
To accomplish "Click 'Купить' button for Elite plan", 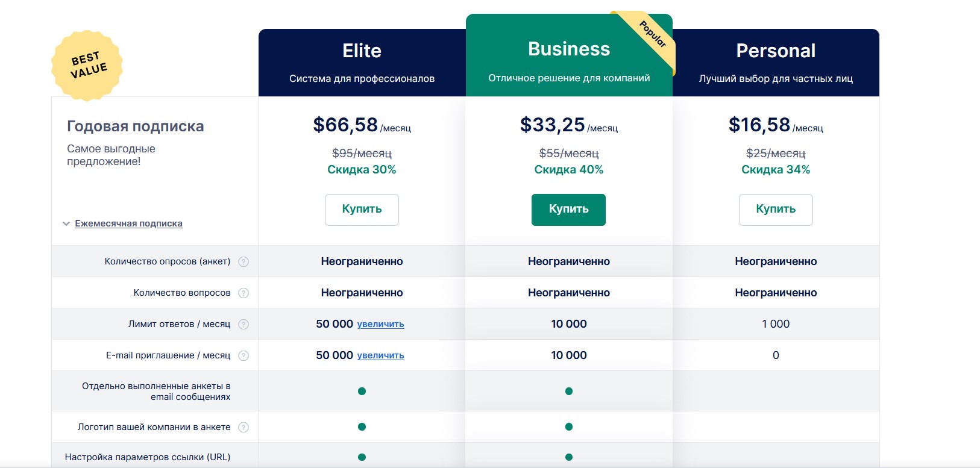I will click(x=362, y=210).
